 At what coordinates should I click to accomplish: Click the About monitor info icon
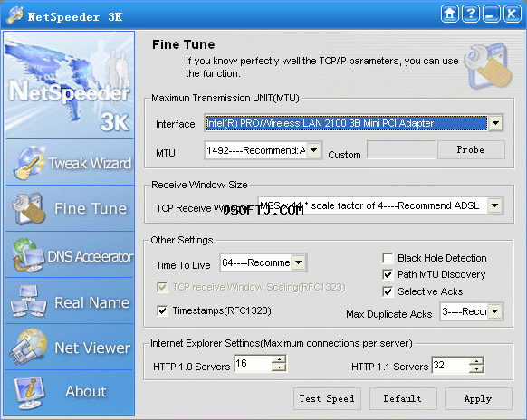point(29,393)
